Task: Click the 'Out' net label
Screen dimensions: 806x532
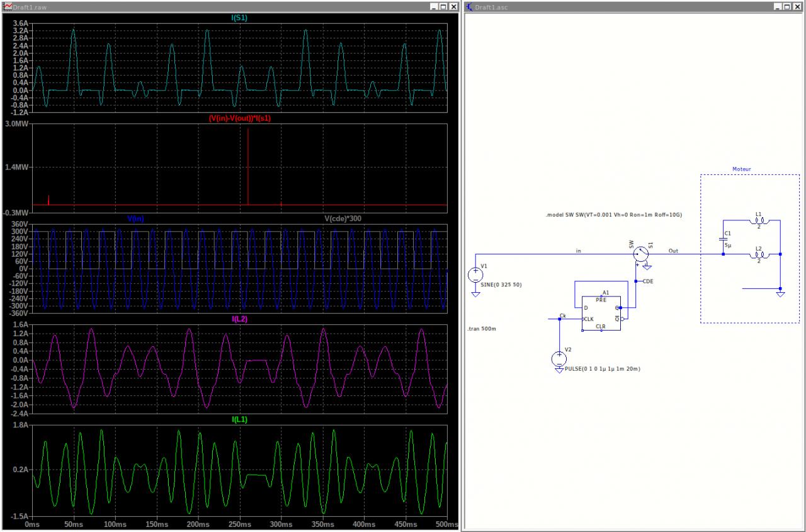Action: [x=674, y=251]
